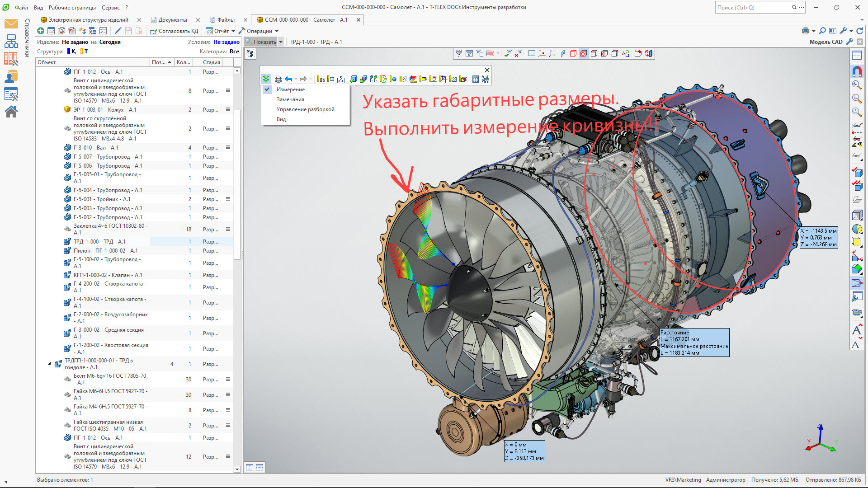Select Управление разборкой menu entry

305,109
